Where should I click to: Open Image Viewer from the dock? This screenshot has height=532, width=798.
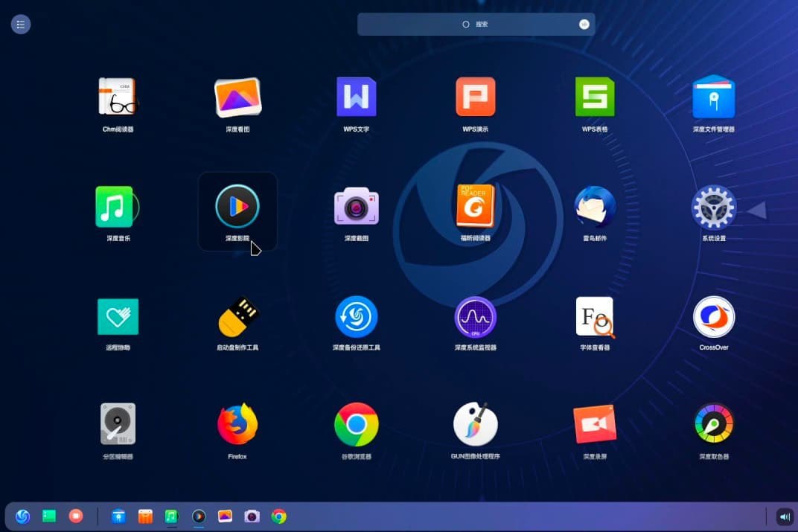225,516
